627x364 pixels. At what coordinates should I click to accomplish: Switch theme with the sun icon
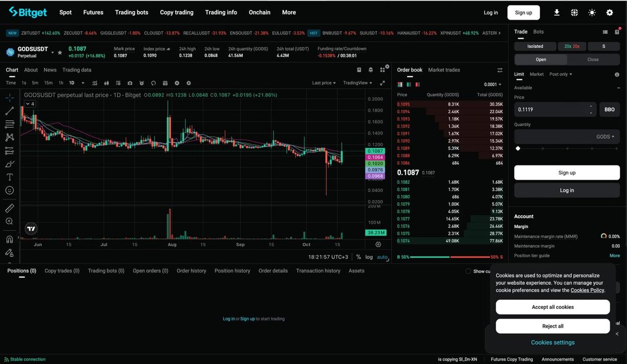[592, 13]
